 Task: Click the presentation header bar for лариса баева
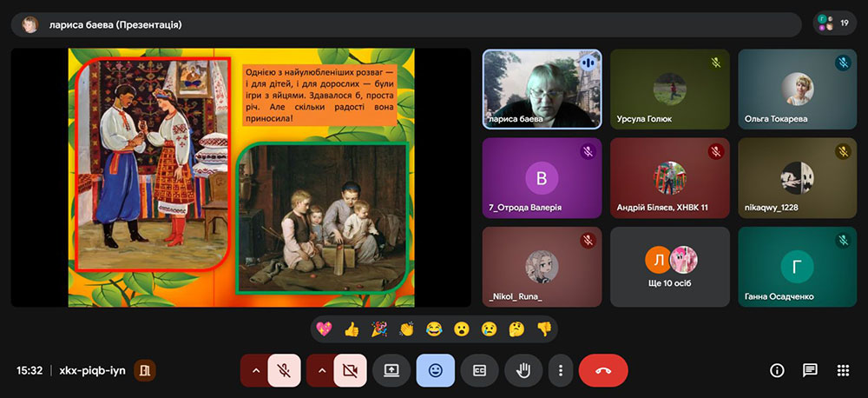406,24
